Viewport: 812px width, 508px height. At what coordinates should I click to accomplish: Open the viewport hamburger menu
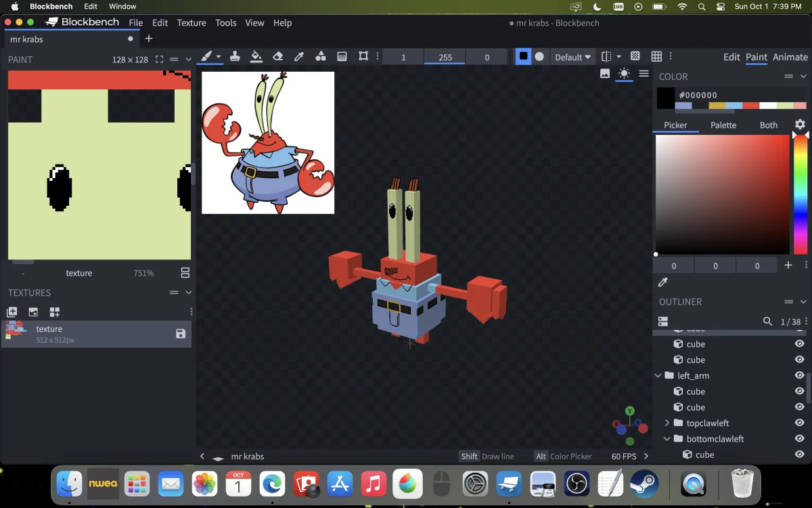click(644, 73)
